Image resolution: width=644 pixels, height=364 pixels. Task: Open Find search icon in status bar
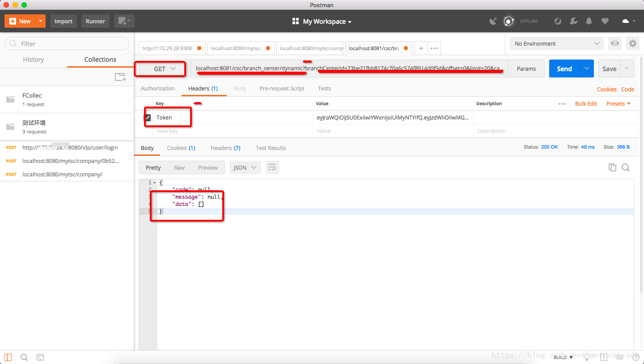coord(24,357)
